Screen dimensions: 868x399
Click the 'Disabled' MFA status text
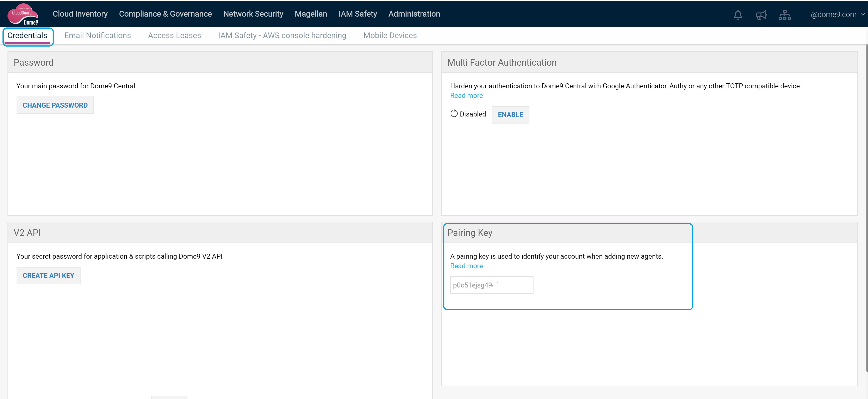pos(473,114)
